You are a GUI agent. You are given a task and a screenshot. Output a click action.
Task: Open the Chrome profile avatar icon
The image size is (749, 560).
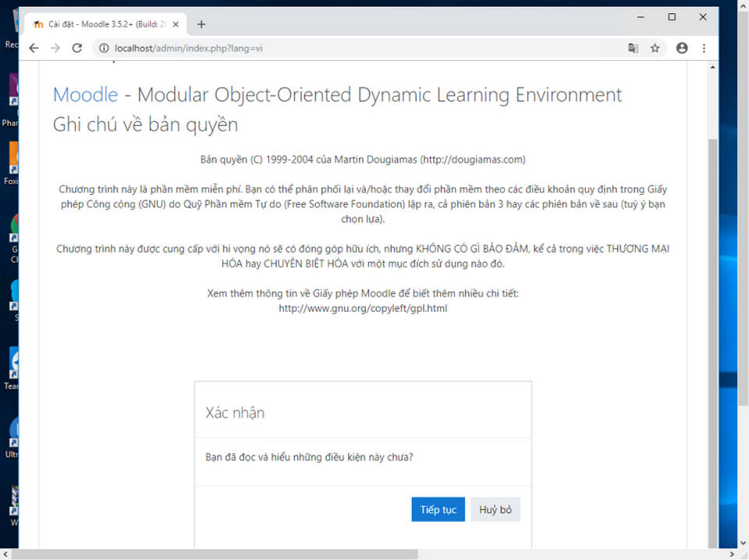tap(682, 48)
